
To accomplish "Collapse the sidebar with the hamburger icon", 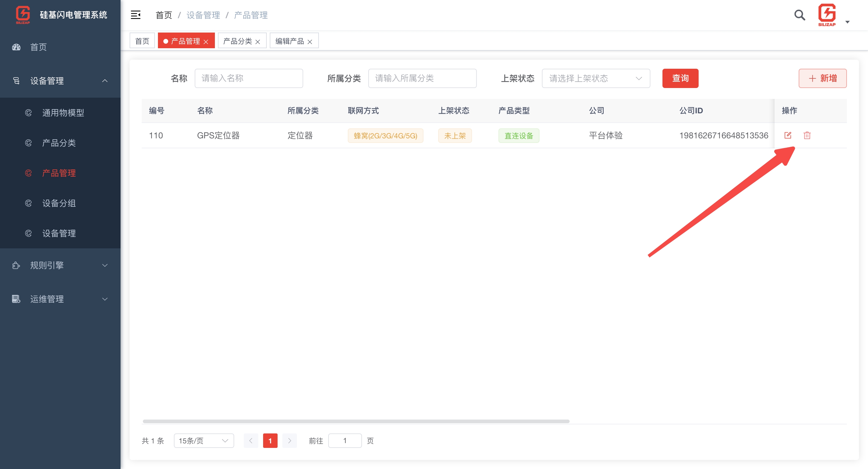I will (135, 15).
